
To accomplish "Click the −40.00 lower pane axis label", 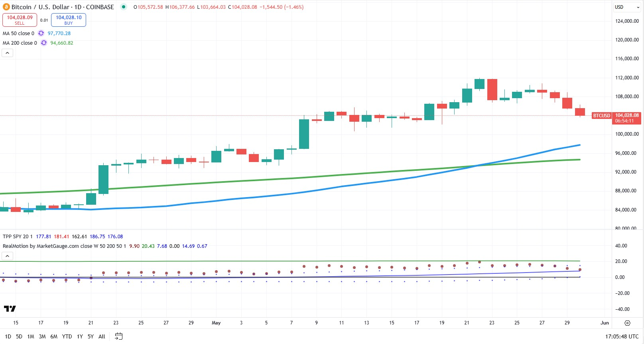I will 622,309.
